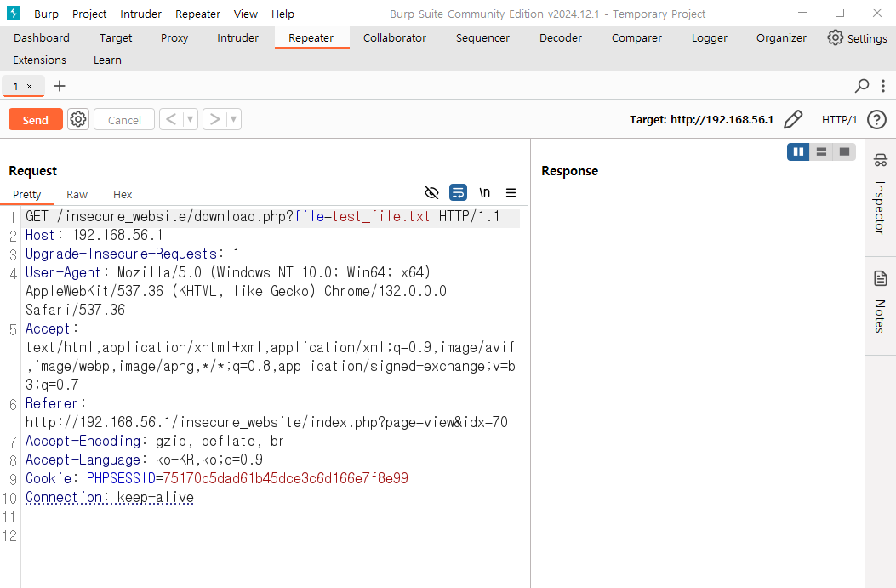Open the Repeater tab options kebab menu
The image size is (896, 588).
click(883, 86)
